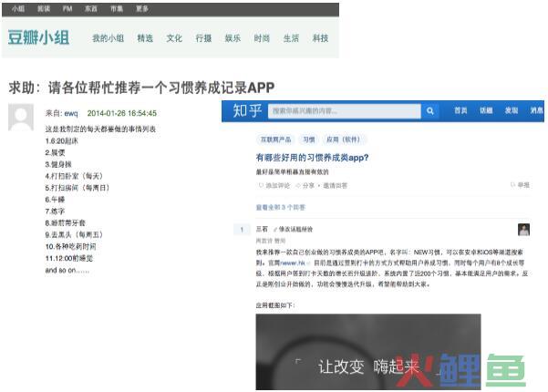The image size is (548, 392).
Task: Click the list line and so on……
Action: (x=67, y=270)
